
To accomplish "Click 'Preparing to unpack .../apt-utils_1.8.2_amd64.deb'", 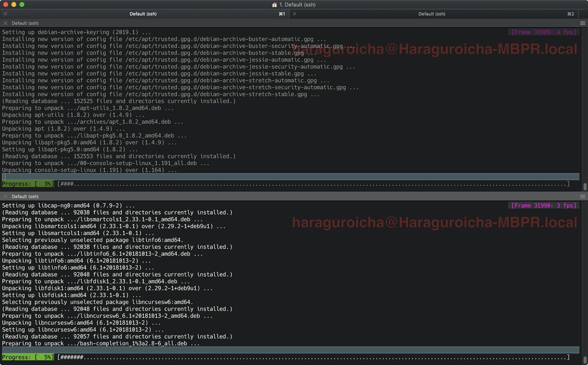I will coord(88,108).
